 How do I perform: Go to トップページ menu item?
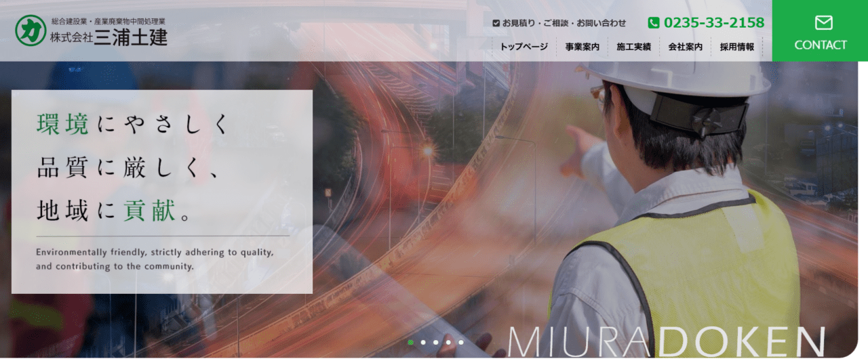pos(524,47)
